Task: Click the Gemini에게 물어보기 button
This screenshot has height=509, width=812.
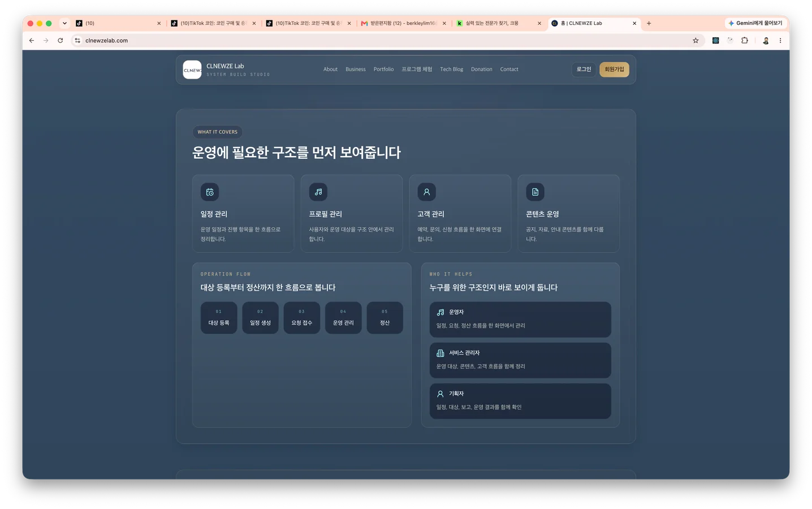Action: point(755,23)
